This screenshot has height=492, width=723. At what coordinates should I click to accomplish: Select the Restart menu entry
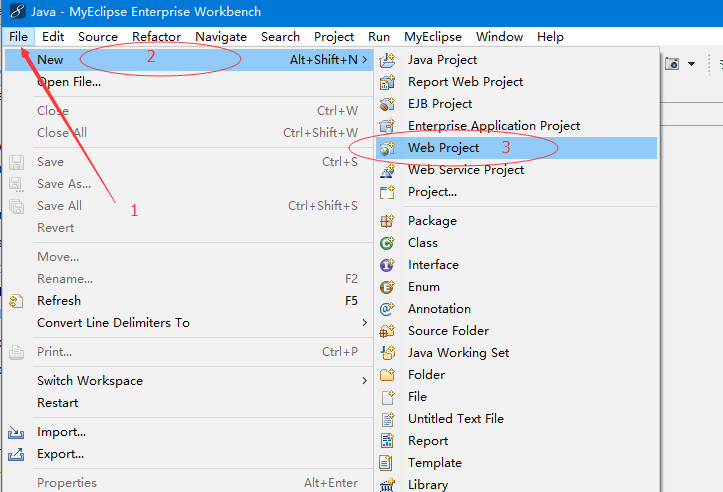189,403
